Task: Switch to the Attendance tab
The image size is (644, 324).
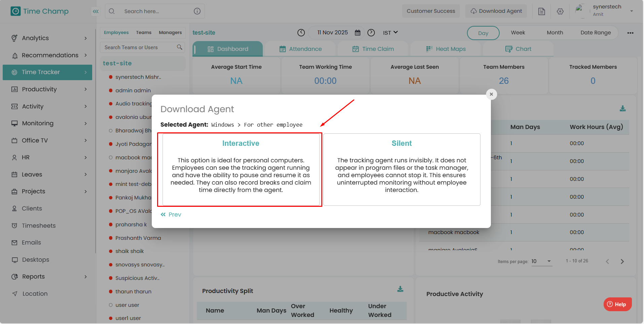Action: pos(300,49)
